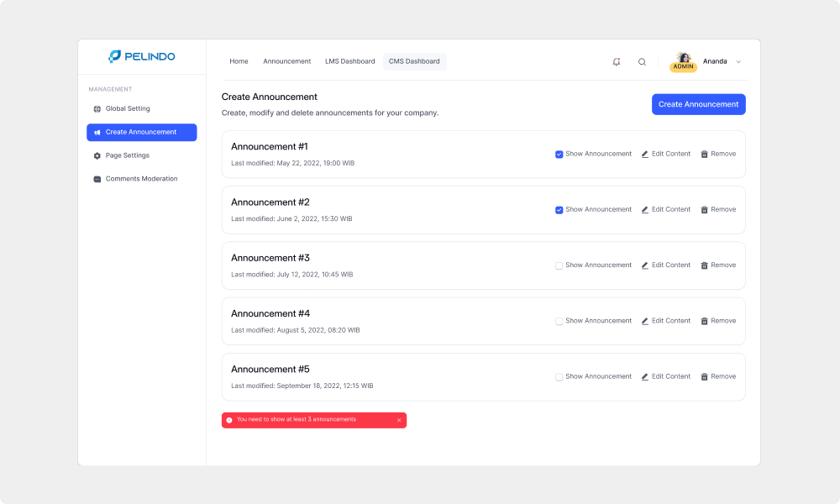Open Global Setting in sidebar
The width and height of the screenshot is (840, 504).
click(x=141, y=108)
